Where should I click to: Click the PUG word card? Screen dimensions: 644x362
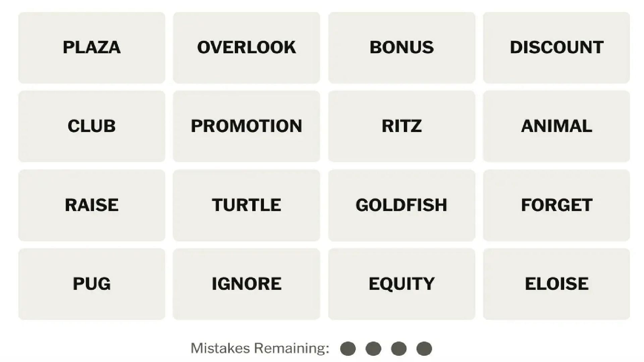coord(92,283)
